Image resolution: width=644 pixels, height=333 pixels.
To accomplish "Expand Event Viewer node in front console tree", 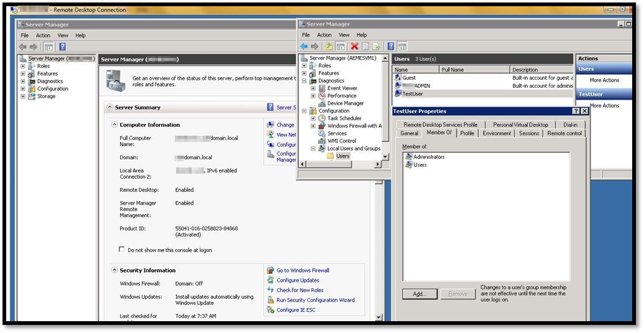I will point(313,88).
